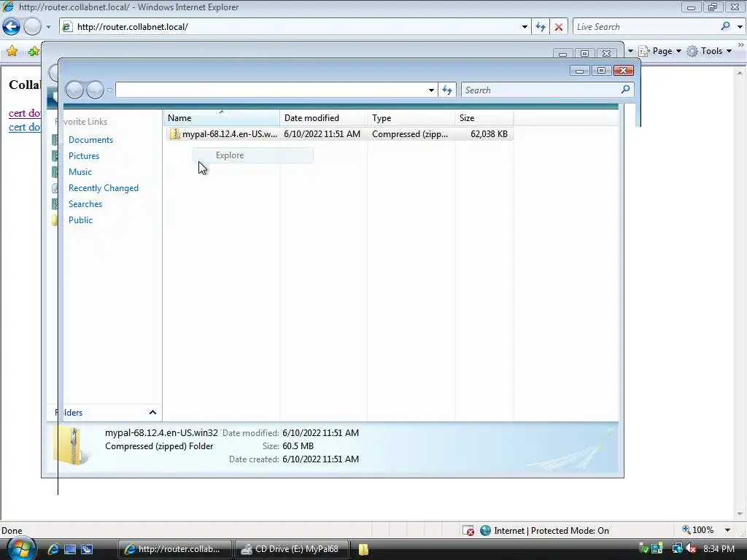Open Public in Favorite Links
The width and height of the screenshot is (747, 560).
point(80,220)
